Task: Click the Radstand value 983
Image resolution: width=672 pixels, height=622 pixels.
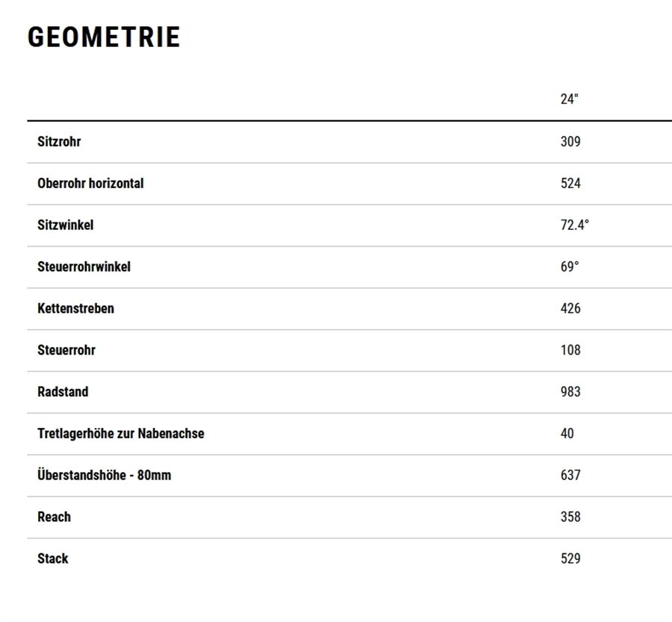Action: tap(570, 392)
